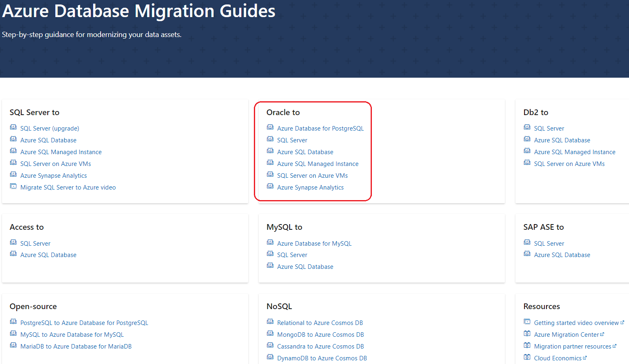Click guide icon beside Db2 Azure SQL Managed Instance
Image resolution: width=629 pixels, height=364 pixels.
coord(527,151)
